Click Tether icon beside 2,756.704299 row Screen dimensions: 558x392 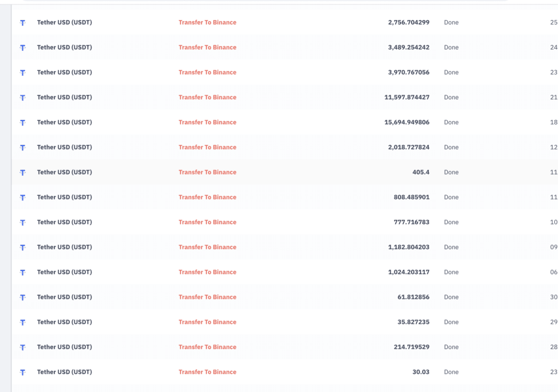22,23
